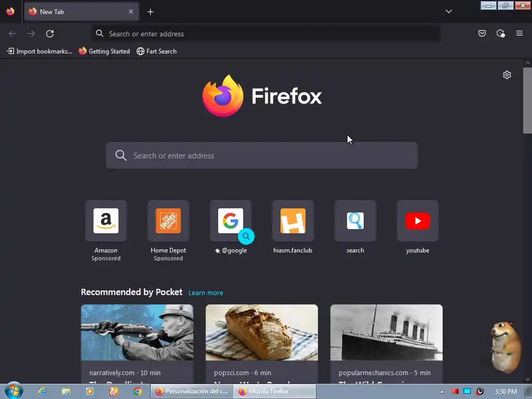Click scrollbar up arrow
The image size is (532, 399).
527,63
